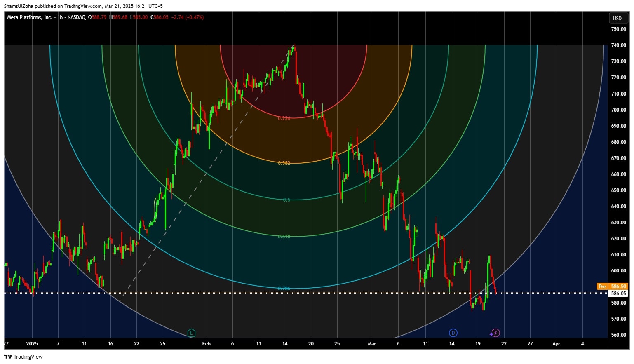Click the "2025" year label on time axis
The image size is (634, 364).
pyautogui.click(x=32, y=344)
